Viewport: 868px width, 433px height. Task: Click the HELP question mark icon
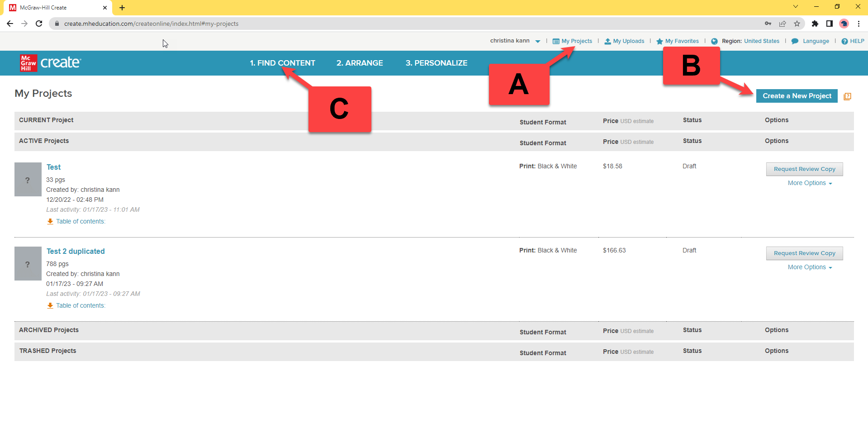tap(844, 41)
